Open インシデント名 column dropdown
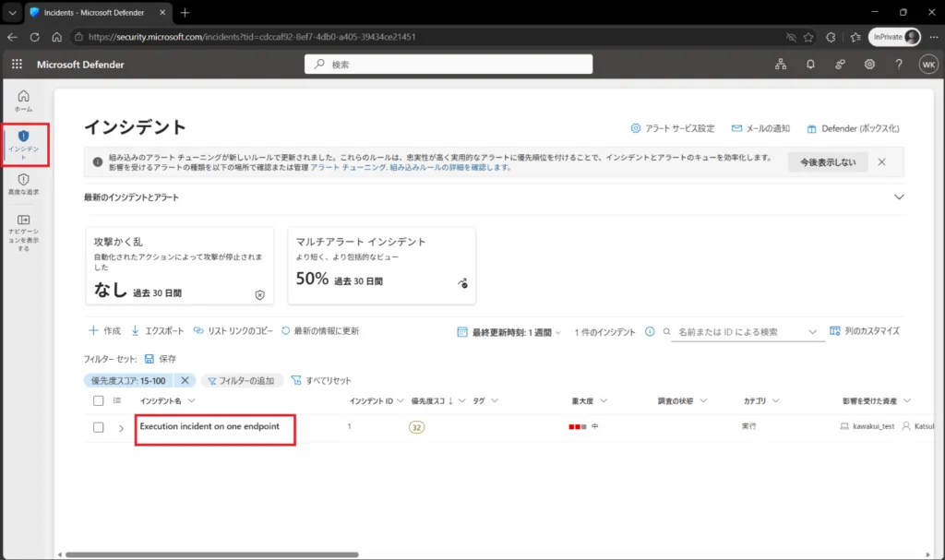The height and width of the screenshot is (560, 945). click(192, 400)
